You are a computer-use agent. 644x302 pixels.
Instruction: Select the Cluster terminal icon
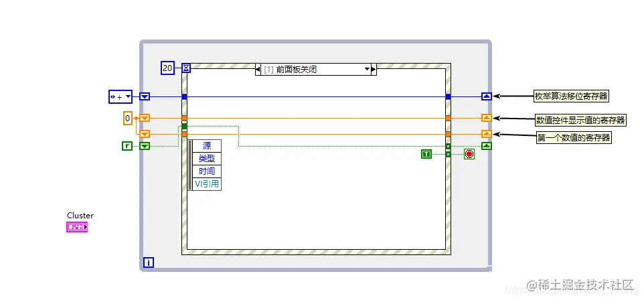tap(77, 227)
